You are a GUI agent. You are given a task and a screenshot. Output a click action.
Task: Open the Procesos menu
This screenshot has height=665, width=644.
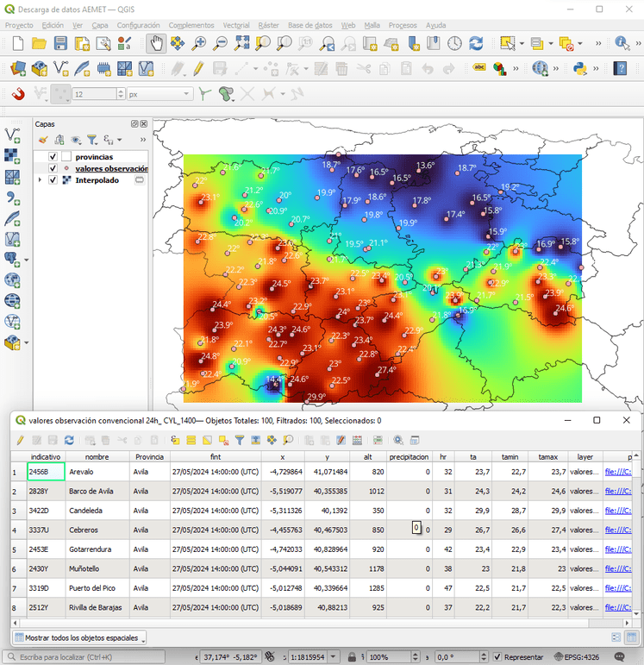(x=403, y=25)
